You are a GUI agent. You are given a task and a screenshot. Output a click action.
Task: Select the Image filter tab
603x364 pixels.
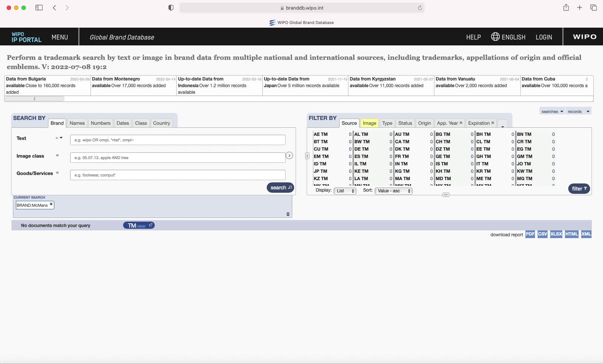click(x=369, y=123)
